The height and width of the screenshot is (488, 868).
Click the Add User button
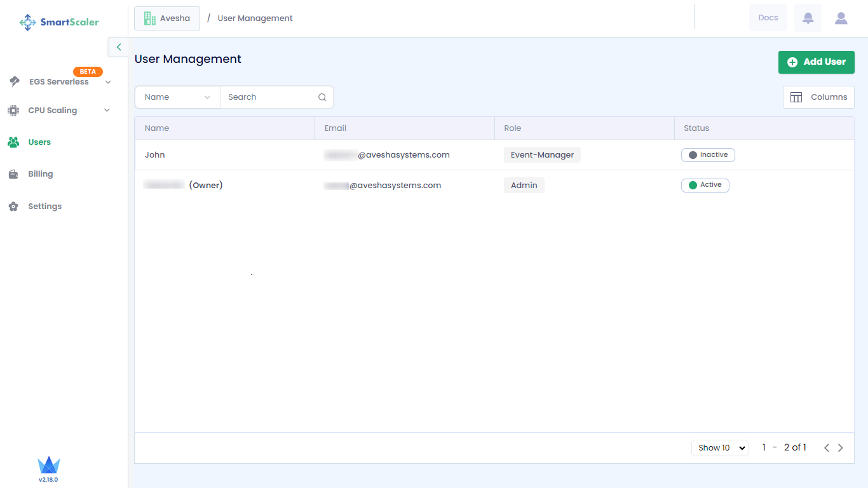click(x=816, y=62)
